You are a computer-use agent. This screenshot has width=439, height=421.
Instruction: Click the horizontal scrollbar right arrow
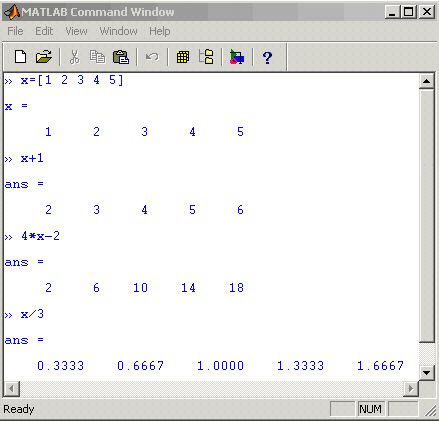[411, 389]
